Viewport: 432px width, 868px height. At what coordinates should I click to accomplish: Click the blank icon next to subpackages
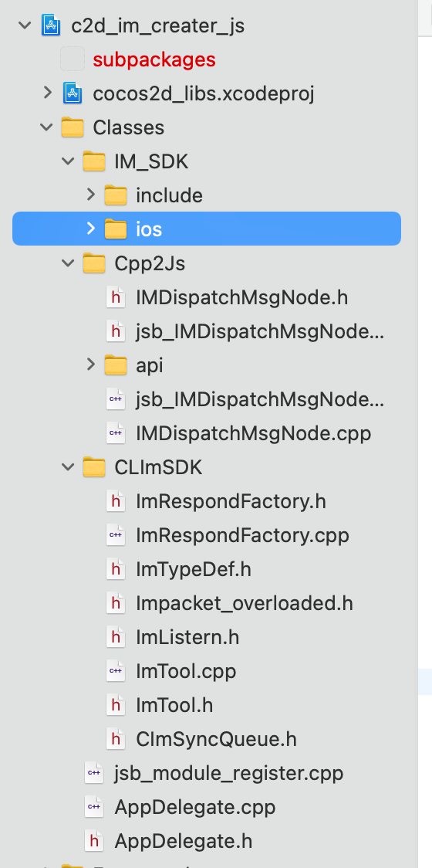click(x=73, y=59)
